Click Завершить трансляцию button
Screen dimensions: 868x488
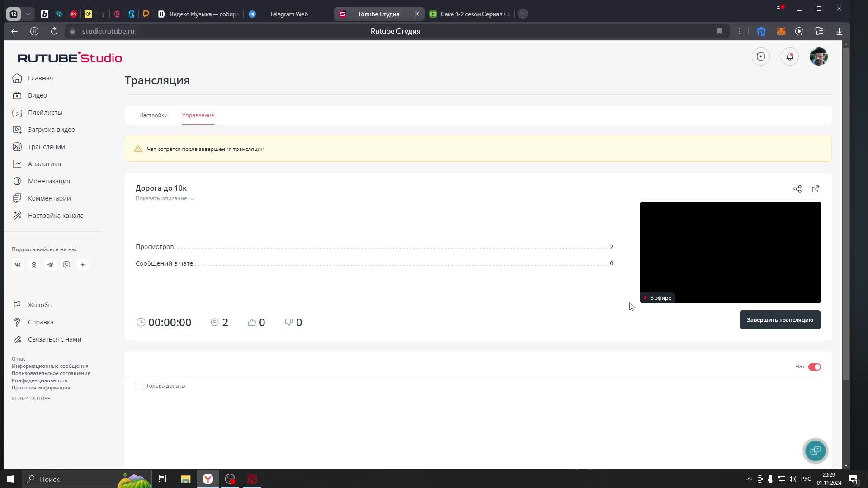pos(780,320)
